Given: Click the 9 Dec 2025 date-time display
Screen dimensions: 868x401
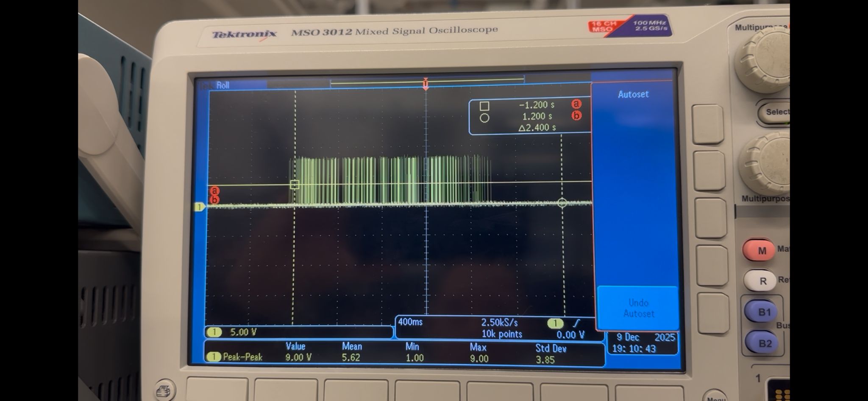Looking at the screenshot, I should [642, 343].
